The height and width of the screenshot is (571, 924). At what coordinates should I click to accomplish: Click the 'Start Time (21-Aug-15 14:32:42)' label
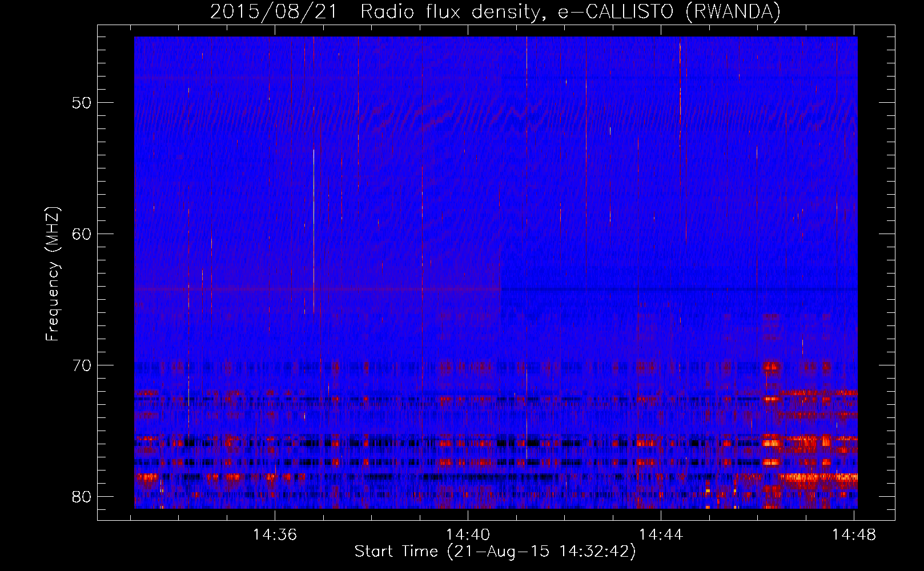tap(495, 552)
